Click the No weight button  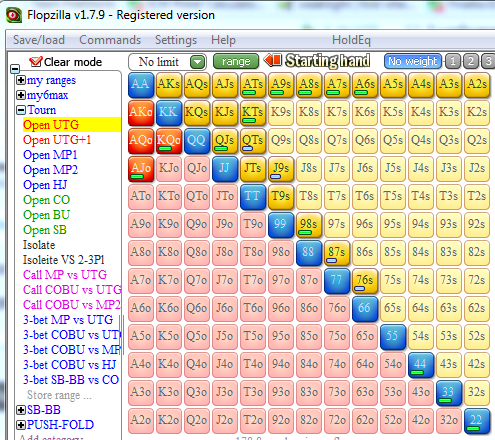[413, 61]
